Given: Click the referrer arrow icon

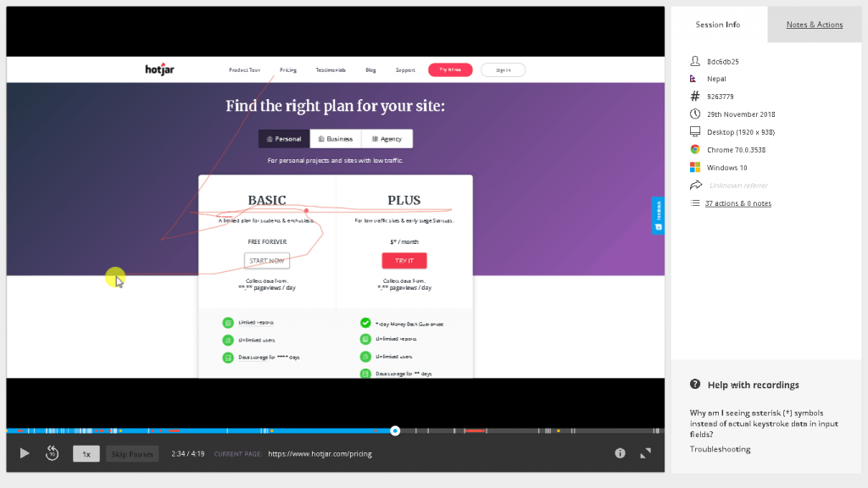Looking at the screenshot, I should pyautogui.click(x=696, y=185).
